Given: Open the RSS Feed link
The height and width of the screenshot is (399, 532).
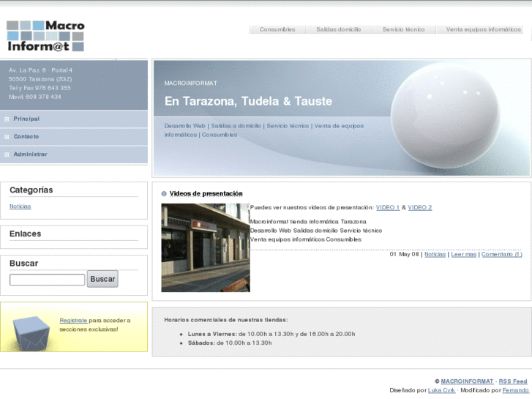Looking at the screenshot, I should (513, 381).
